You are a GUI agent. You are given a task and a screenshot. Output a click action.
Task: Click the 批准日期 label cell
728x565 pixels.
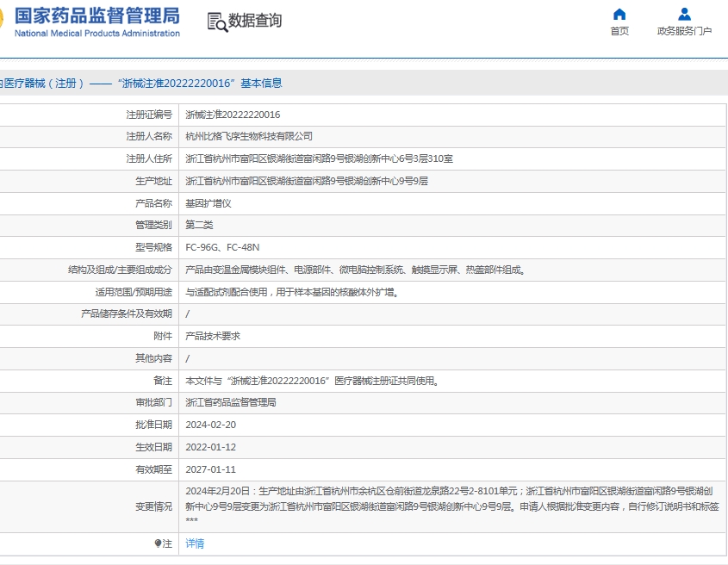pyautogui.click(x=153, y=425)
